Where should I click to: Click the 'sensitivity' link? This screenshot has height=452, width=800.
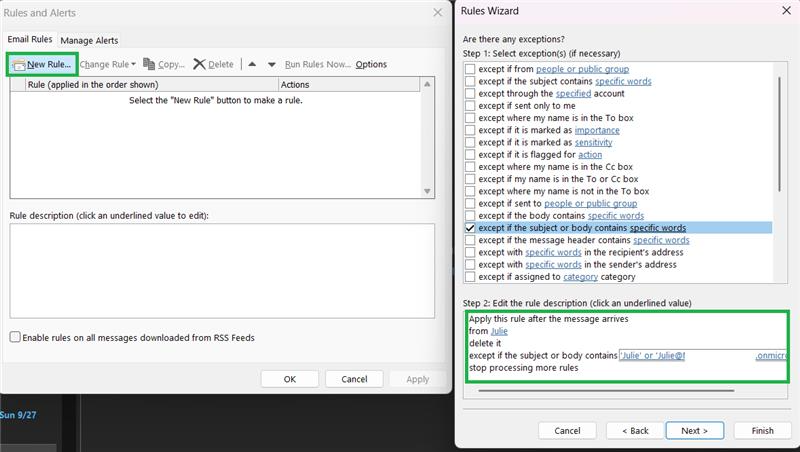coord(593,142)
